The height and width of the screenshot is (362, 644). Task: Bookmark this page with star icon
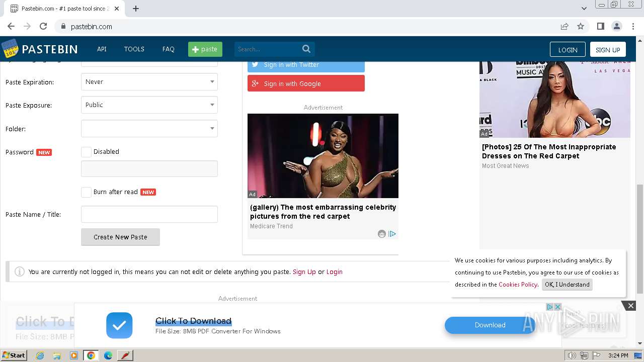pos(581,26)
